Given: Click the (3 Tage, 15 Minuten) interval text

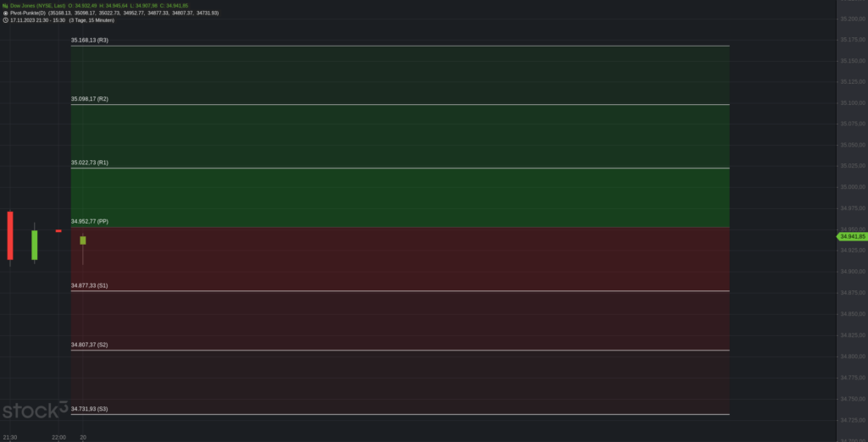Looking at the screenshot, I should pyautogui.click(x=92, y=20).
